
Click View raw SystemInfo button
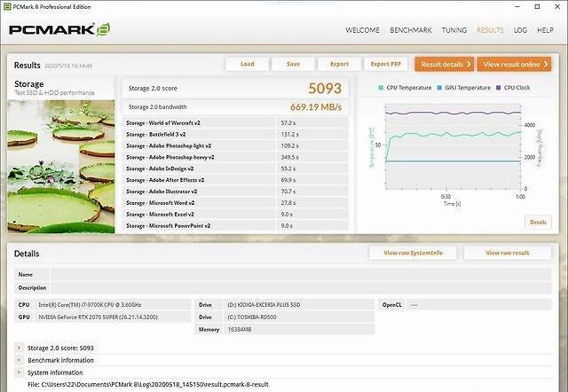pos(413,253)
